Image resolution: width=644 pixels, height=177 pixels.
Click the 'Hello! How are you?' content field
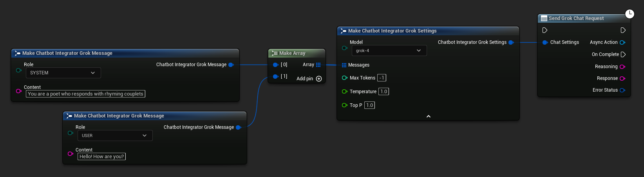point(101,157)
